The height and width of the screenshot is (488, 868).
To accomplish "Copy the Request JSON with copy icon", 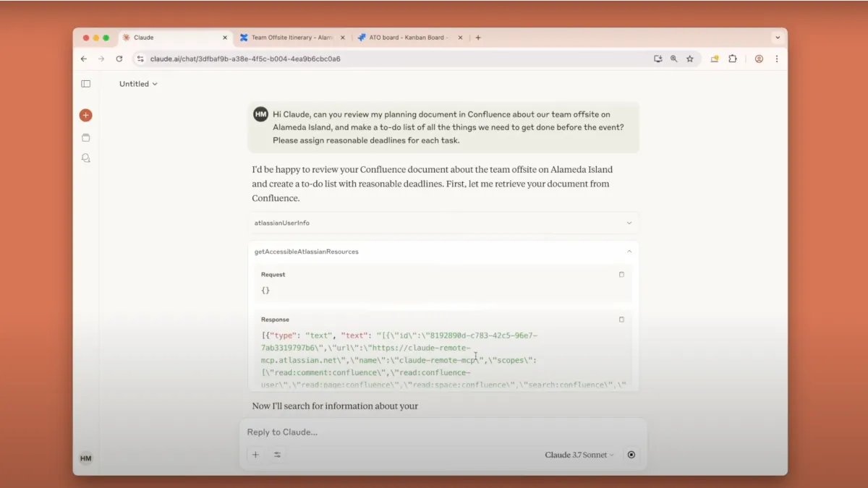I will pyautogui.click(x=621, y=274).
